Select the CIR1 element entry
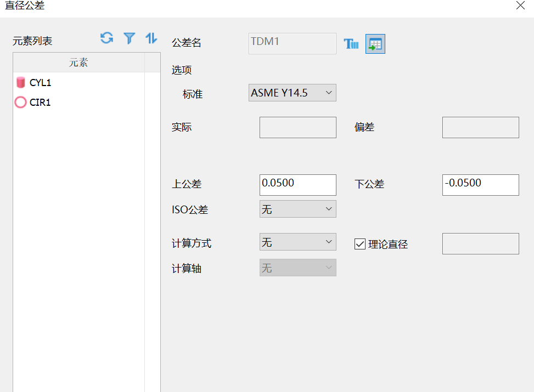The height and width of the screenshot is (392, 534). tap(38, 102)
